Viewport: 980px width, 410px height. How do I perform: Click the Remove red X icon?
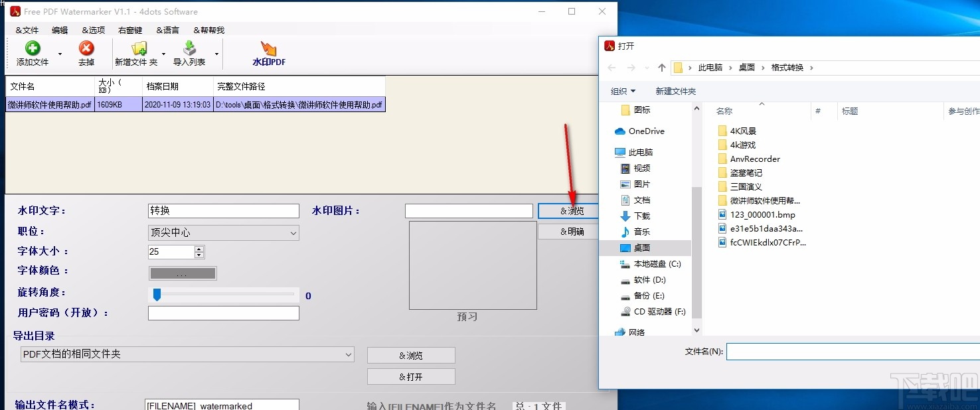click(x=86, y=48)
